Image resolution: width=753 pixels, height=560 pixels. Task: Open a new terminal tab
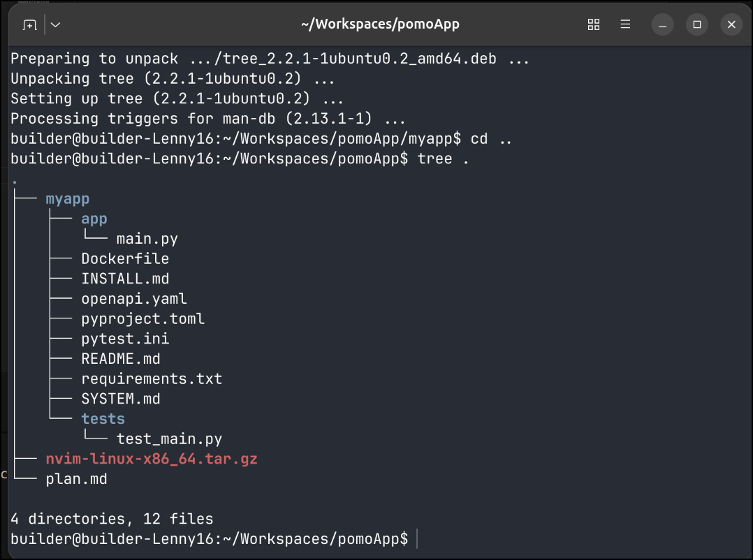coord(29,25)
